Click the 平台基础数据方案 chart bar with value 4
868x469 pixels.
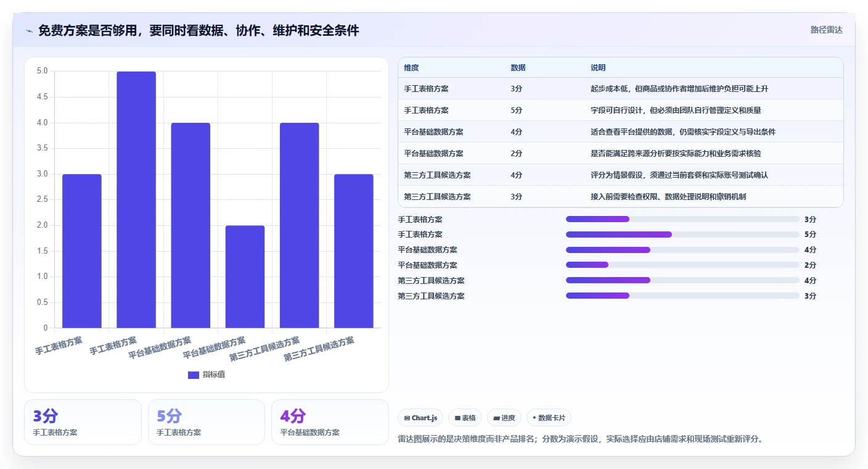190,225
